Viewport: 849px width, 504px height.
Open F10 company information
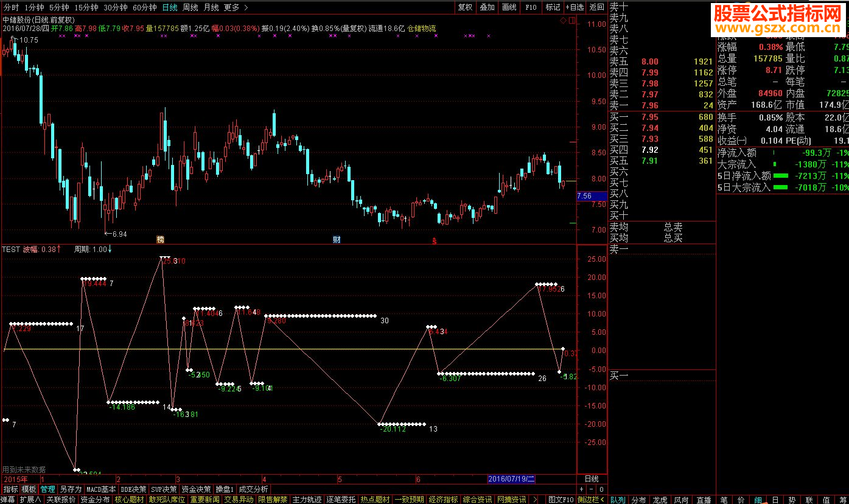531,7
